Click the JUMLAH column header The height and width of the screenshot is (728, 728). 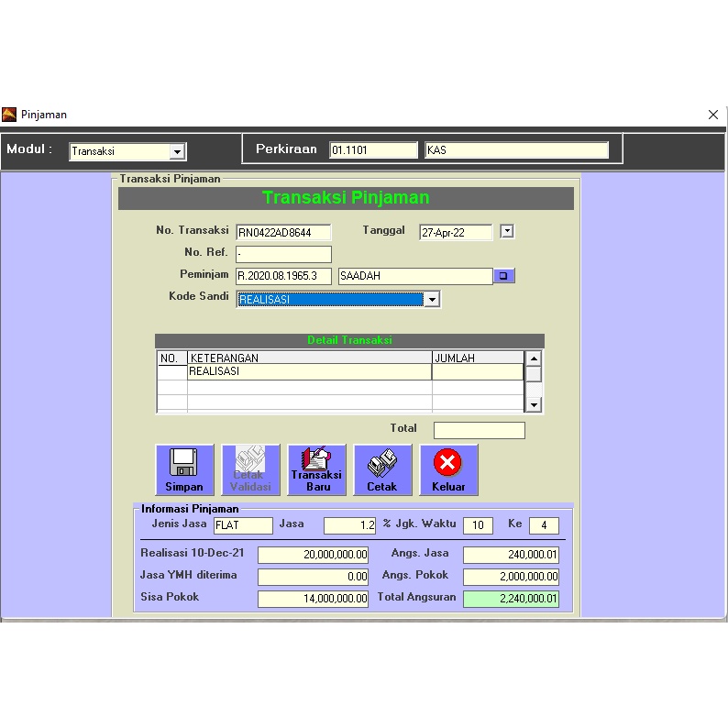point(478,358)
